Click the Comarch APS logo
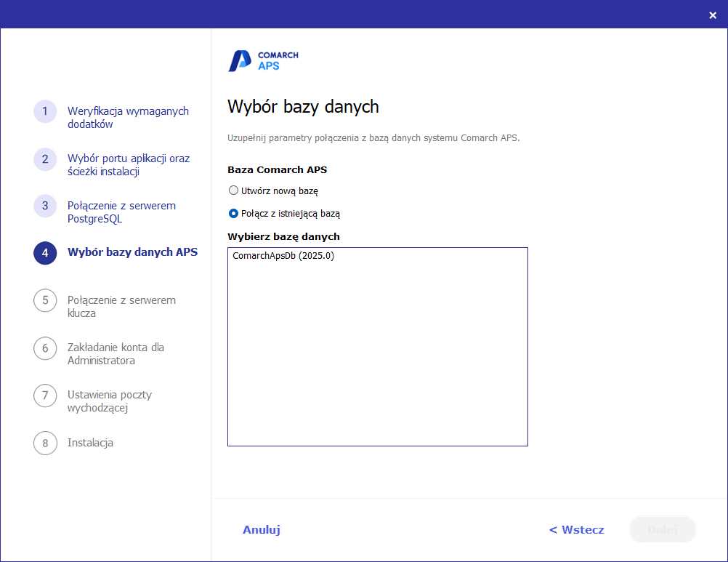The height and width of the screenshot is (562, 728). click(x=263, y=60)
